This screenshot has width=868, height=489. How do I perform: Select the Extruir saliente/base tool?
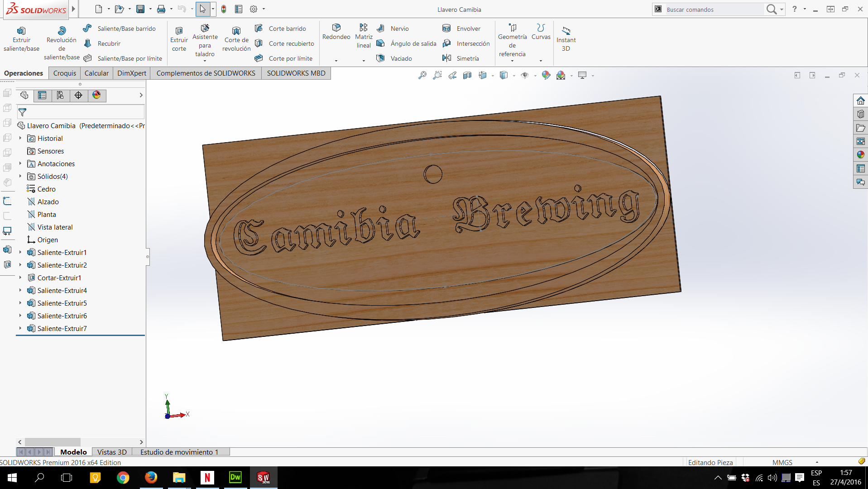click(21, 39)
